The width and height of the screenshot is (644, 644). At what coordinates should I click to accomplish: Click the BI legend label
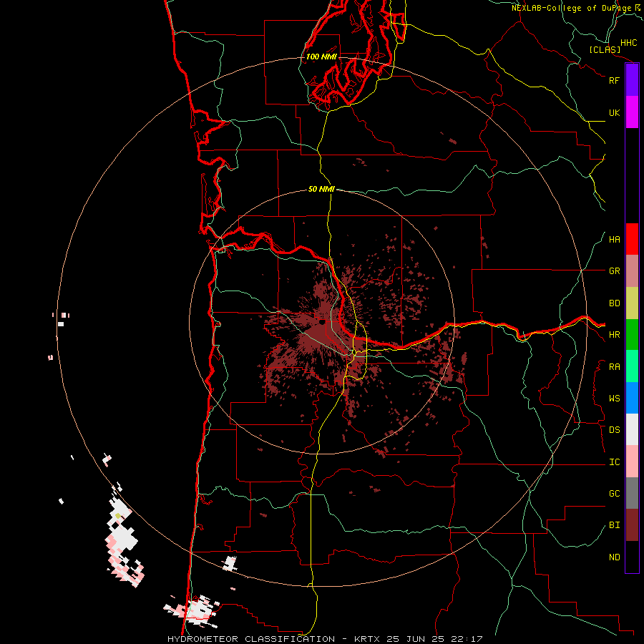point(614,525)
